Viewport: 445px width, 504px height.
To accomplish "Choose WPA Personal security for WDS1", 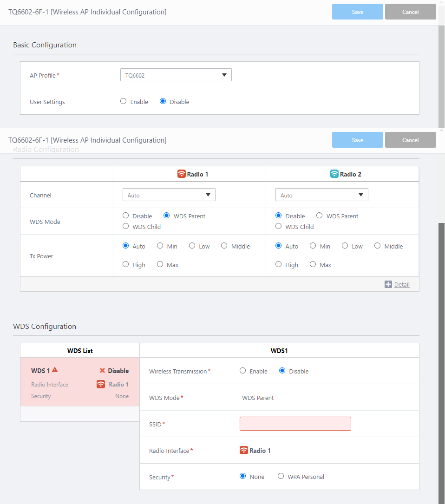I will click(x=281, y=476).
